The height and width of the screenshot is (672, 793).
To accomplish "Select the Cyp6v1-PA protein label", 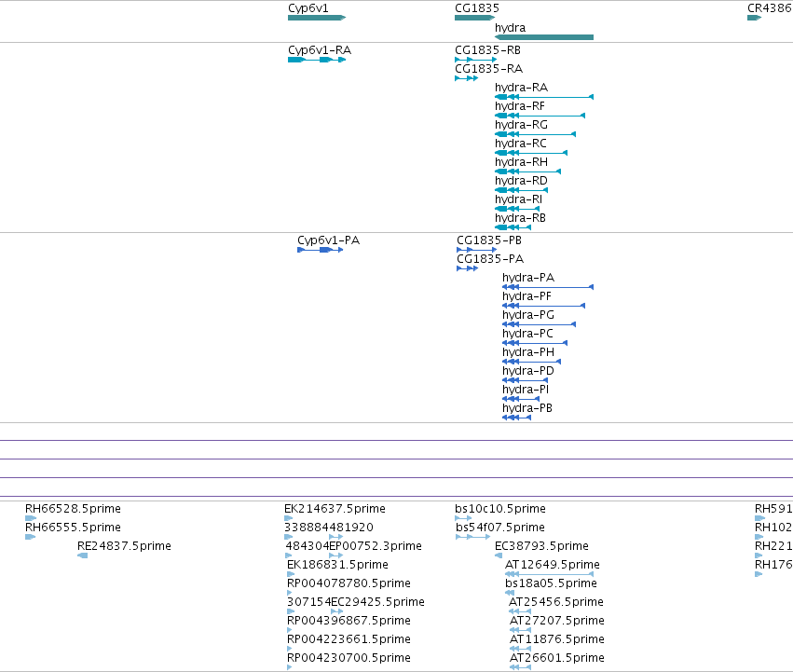I will pyautogui.click(x=328, y=240).
